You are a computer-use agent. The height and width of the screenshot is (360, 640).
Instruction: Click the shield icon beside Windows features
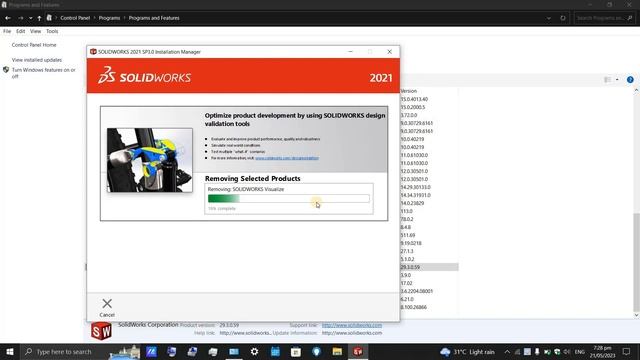[x=6, y=70]
